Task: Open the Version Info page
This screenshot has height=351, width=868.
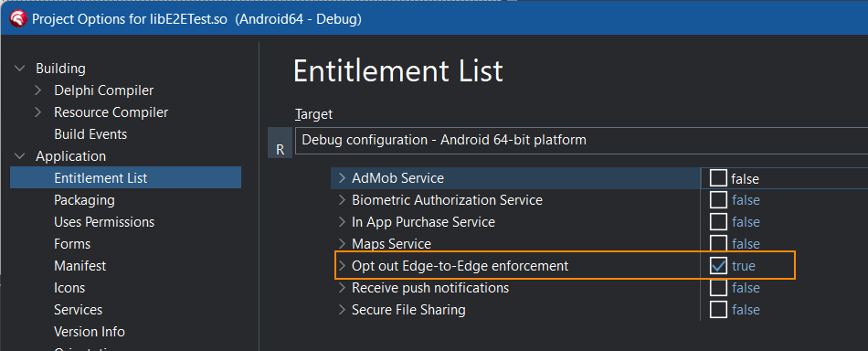Action: pyautogui.click(x=90, y=332)
